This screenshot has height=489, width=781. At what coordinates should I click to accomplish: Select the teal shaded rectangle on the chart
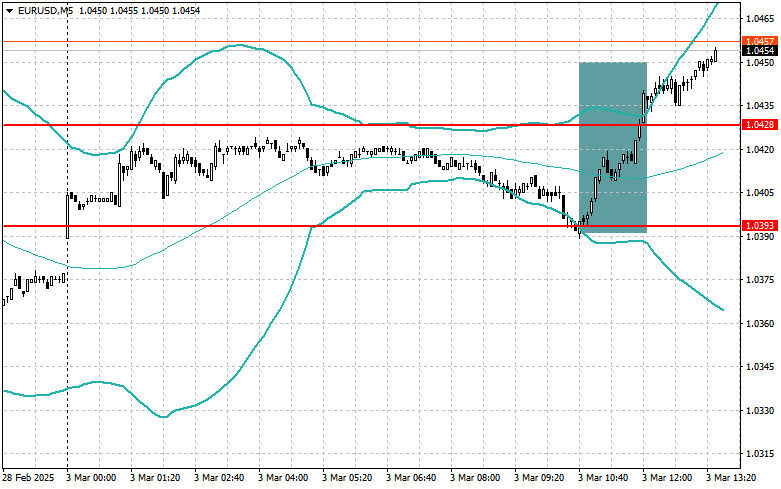point(612,148)
